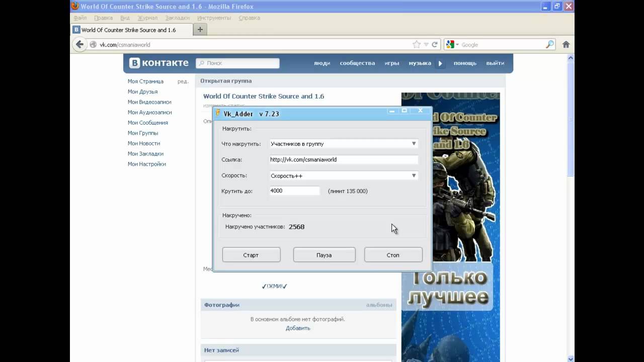This screenshot has width=644, height=362.
Task: Expand the 'Что накрутить' dropdown
Action: pos(414,144)
